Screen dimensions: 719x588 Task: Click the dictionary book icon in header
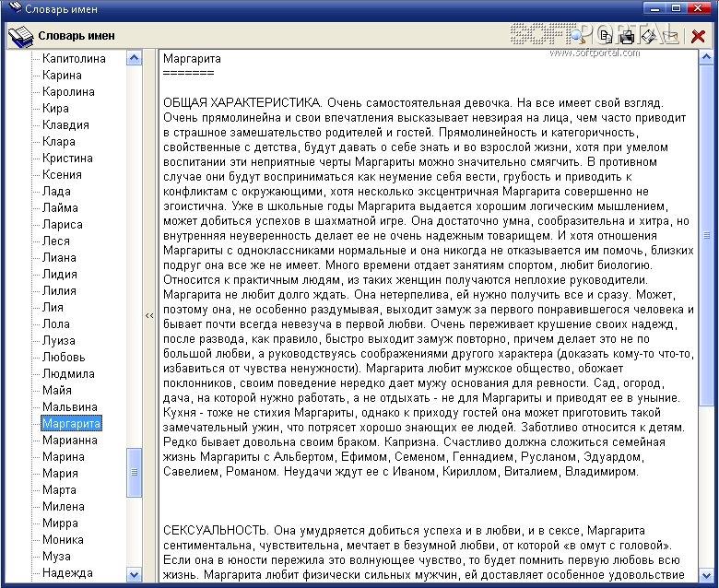pyautogui.click(x=20, y=36)
